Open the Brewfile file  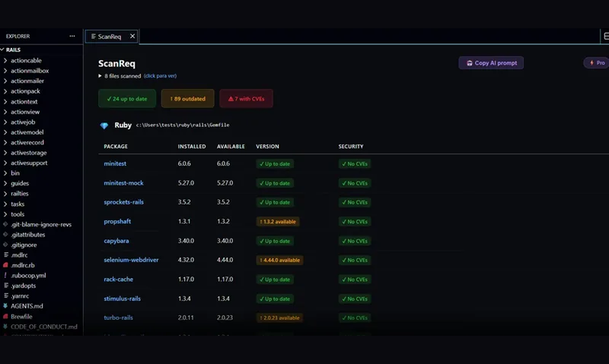click(41, 317)
